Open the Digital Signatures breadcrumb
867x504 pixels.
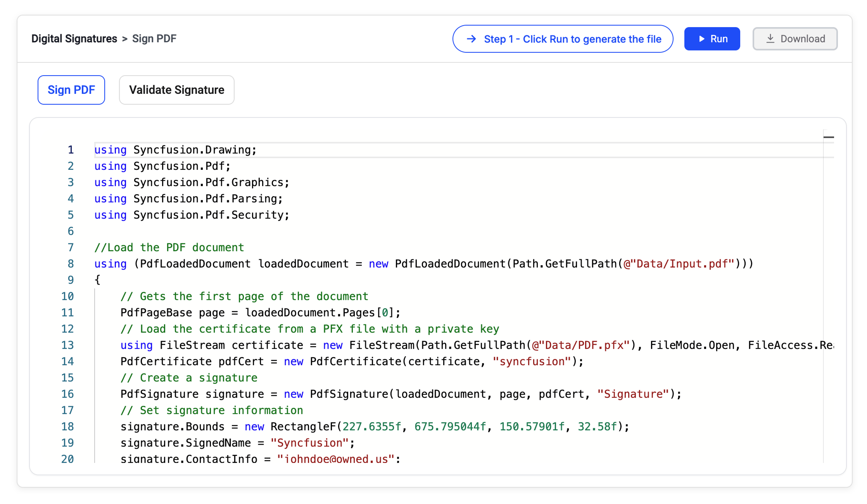[74, 39]
